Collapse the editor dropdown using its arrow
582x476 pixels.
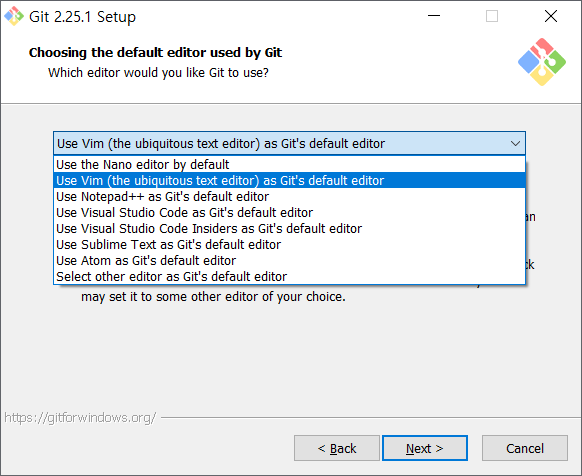pyautogui.click(x=515, y=143)
